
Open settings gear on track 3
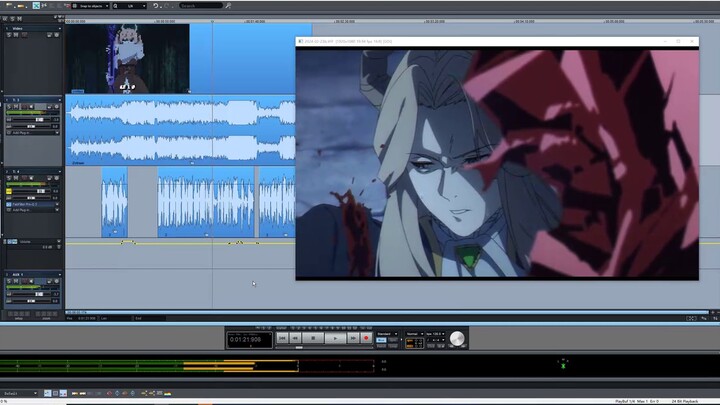pyautogui.click(x=57, y=107)
